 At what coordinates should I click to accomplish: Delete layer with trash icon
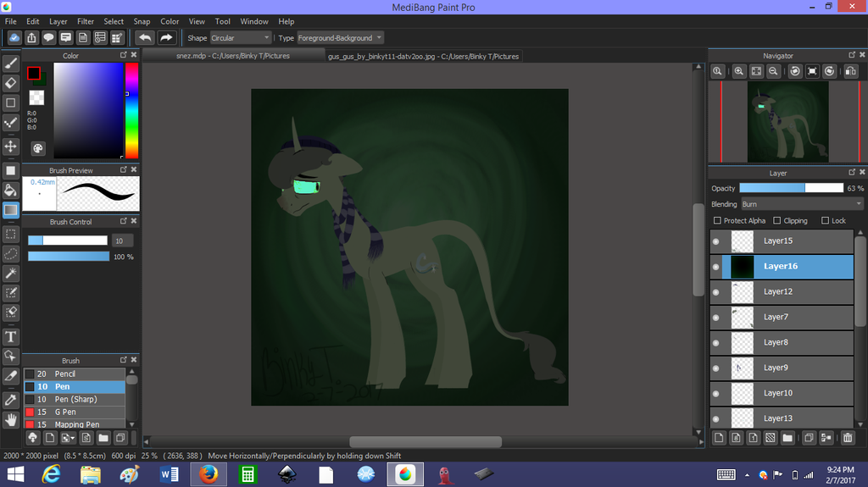(x=848, y=438)
